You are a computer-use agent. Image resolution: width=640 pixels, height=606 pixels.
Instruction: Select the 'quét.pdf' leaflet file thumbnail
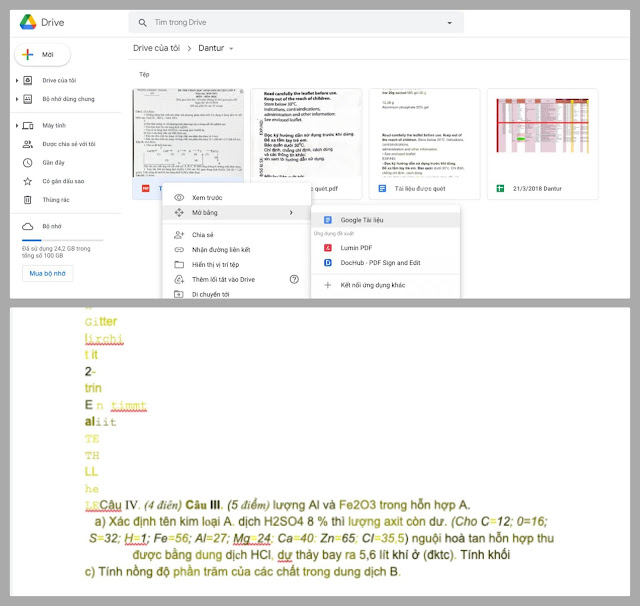tap(306, 133)
